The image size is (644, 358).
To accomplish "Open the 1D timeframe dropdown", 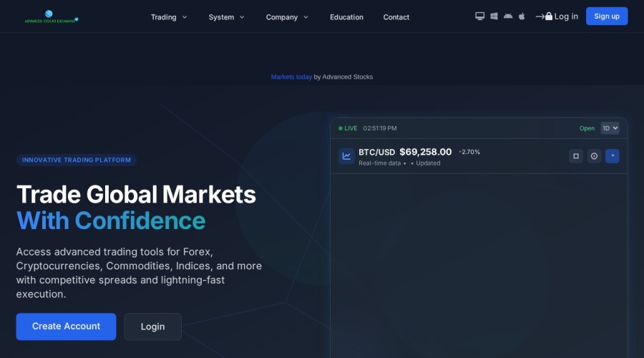I will coord(610,128).
